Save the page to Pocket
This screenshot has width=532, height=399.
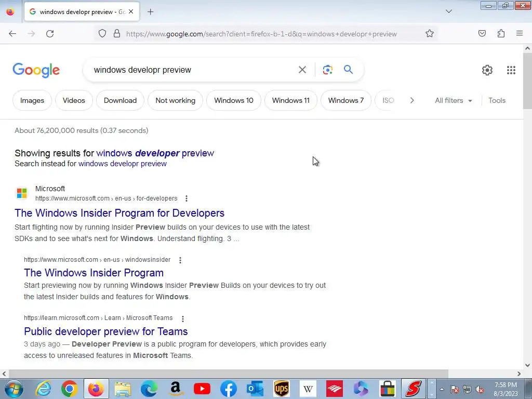pyautogui.click(x=482, y=34)
